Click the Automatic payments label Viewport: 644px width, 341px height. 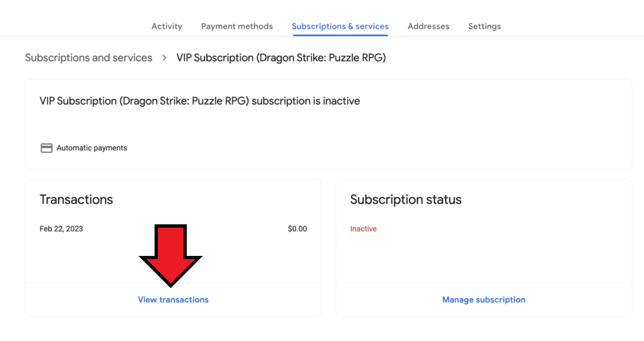[x=92, y=148]
